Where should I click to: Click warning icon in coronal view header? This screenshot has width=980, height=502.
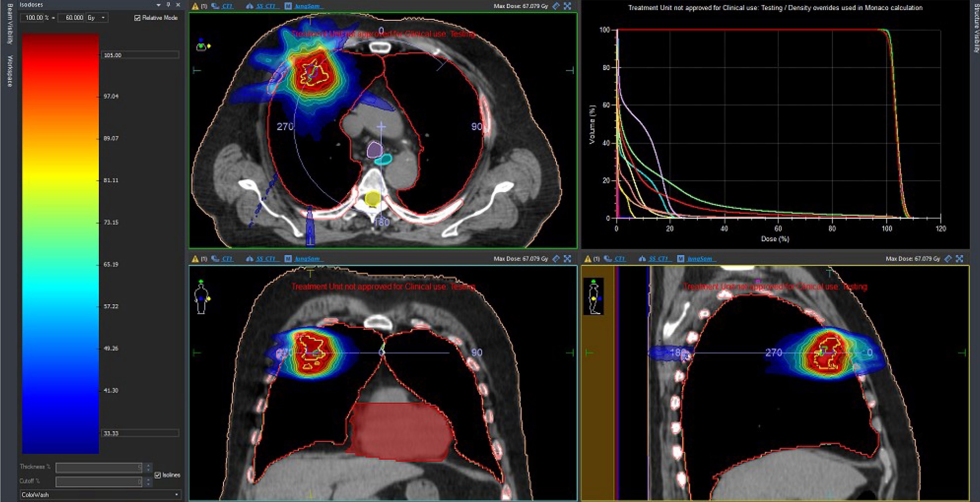pos(195,259)
